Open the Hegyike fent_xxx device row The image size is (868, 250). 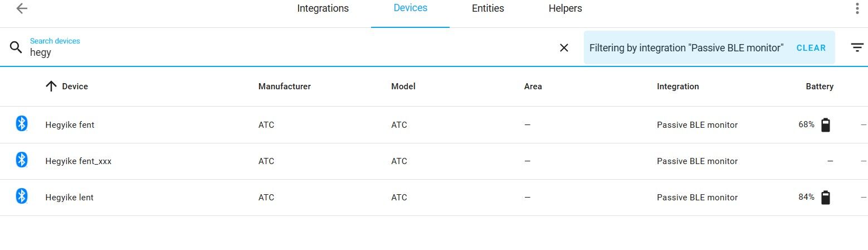78,161
